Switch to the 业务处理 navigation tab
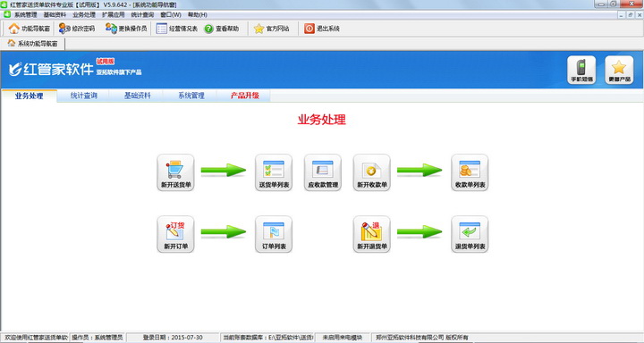Viewport: 644px width, 343px height. (29, 96)
